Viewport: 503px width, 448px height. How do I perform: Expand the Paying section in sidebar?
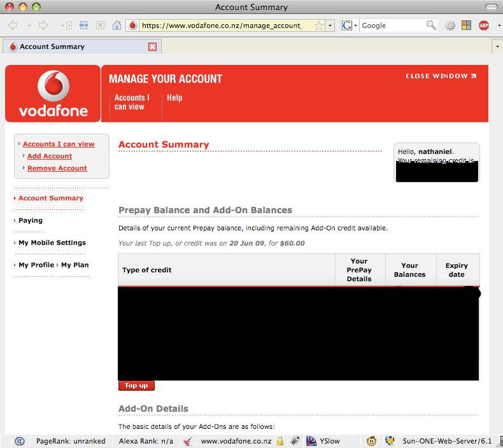(31, 220)
